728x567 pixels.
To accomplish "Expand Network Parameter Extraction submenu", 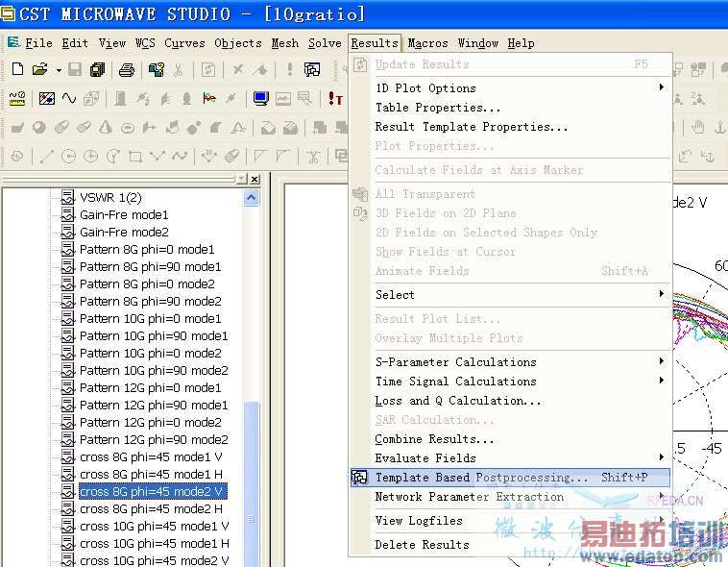I will 510,496.
